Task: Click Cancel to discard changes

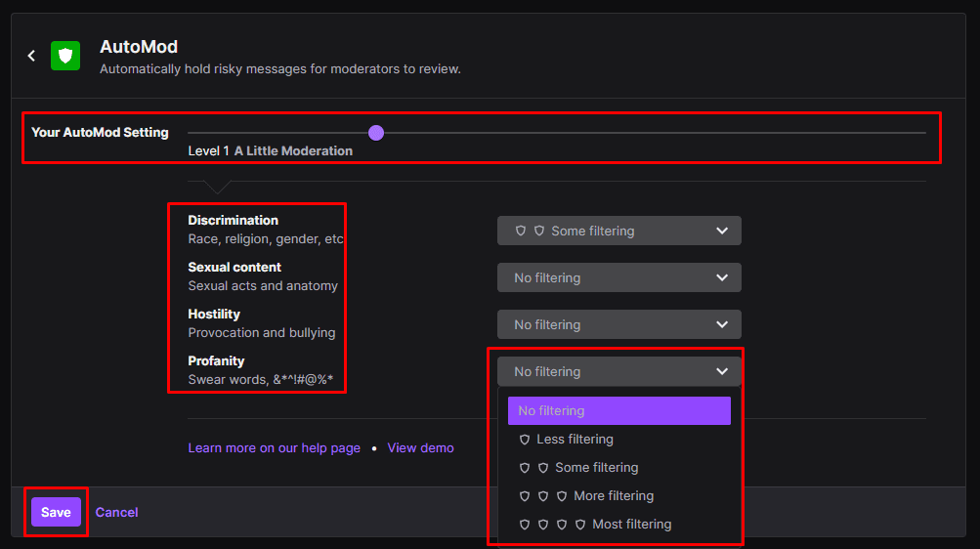Action: pyautogui.click(x=117, y=512)
